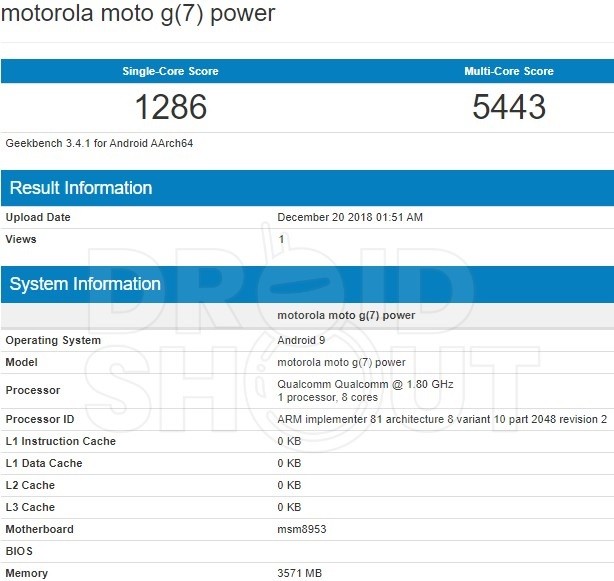
Task: Click the L1 Instruction Cache '0 KB' value
Action: coord(289,441)
